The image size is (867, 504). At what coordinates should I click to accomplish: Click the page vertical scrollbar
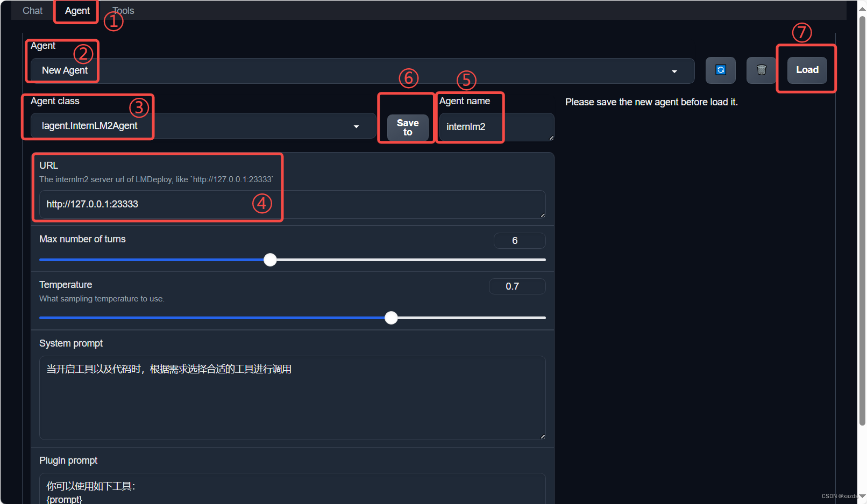coord(862,220)
